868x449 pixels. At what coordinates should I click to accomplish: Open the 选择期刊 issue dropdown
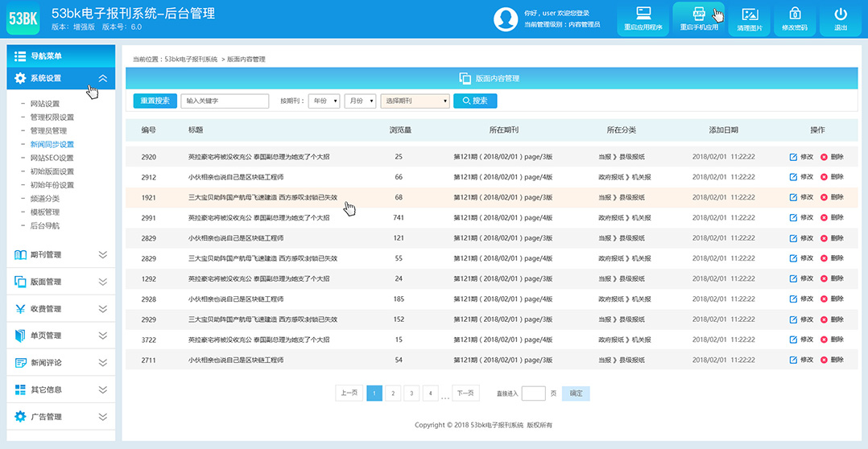coord(415,101)
